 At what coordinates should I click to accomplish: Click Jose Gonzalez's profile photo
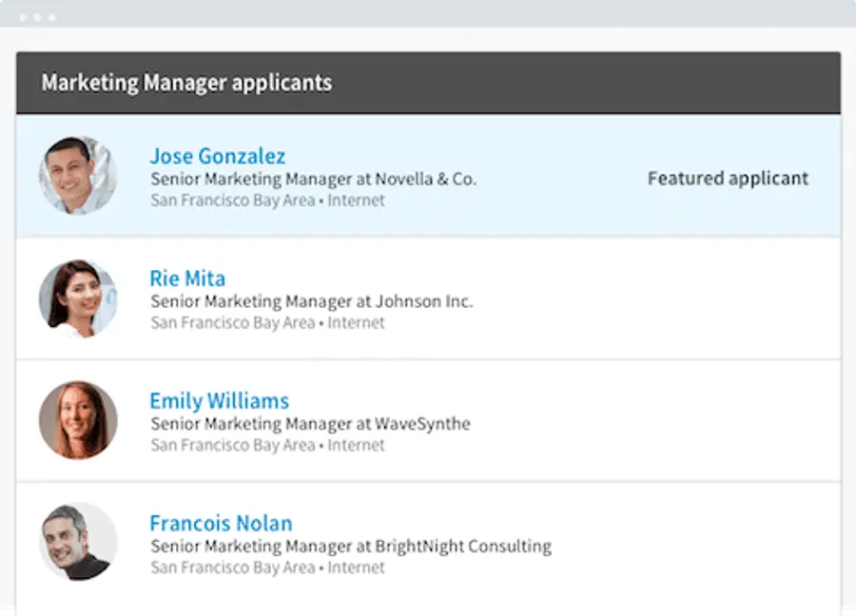78,176
